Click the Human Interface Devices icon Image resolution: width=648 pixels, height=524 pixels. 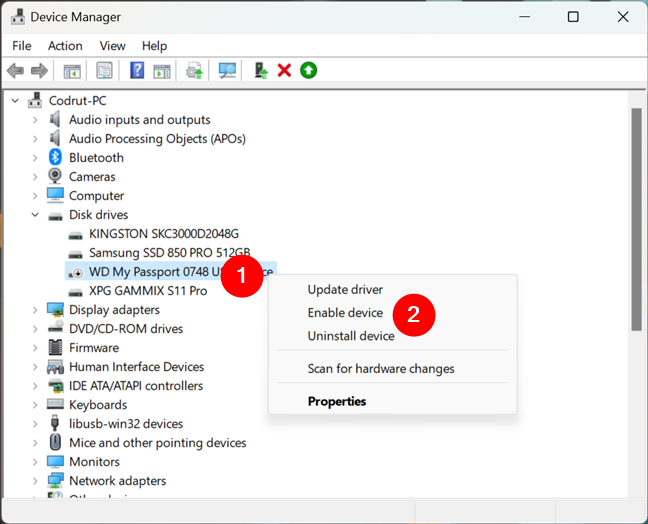pos(55,367)
